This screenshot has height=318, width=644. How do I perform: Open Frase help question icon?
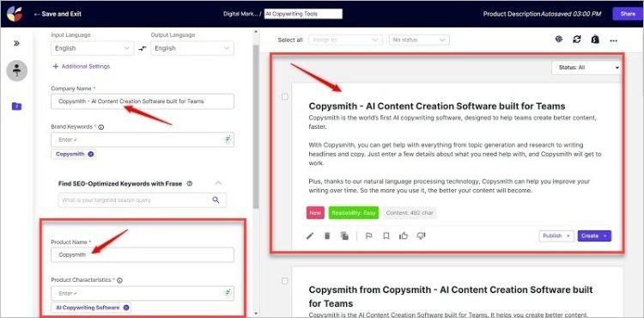coord(190,184)
